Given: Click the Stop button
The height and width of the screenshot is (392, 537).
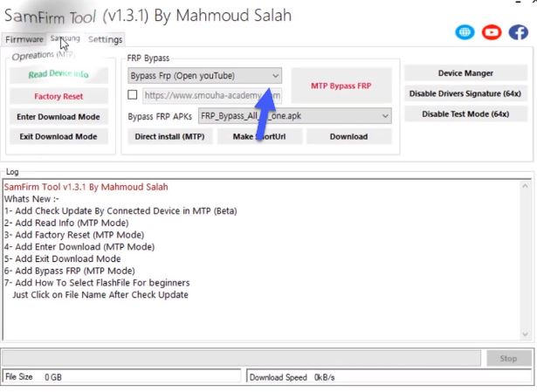Looking at the screenshot, I should point(508,359).
